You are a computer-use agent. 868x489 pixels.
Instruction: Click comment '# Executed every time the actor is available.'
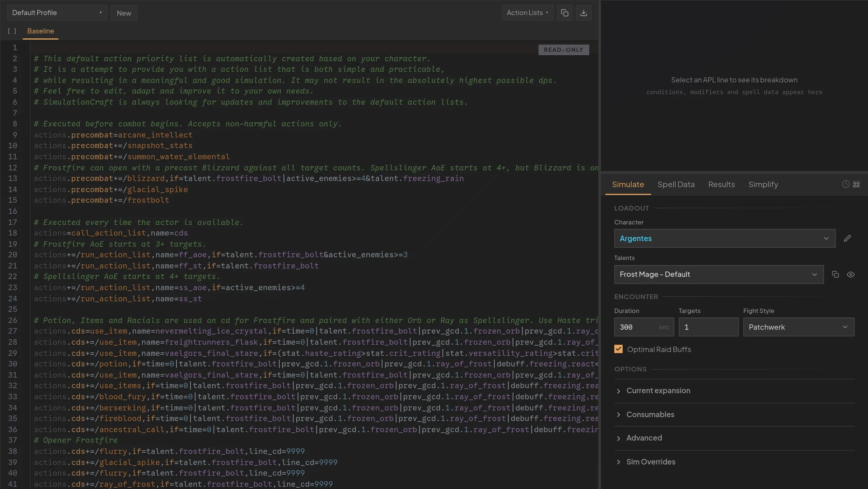click(x=138, y=223)
